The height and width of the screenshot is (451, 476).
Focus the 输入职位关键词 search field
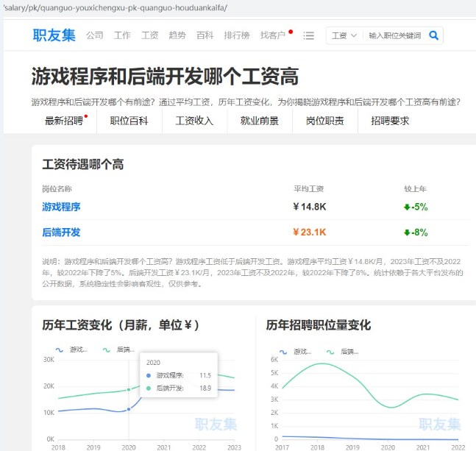[395, 36]
